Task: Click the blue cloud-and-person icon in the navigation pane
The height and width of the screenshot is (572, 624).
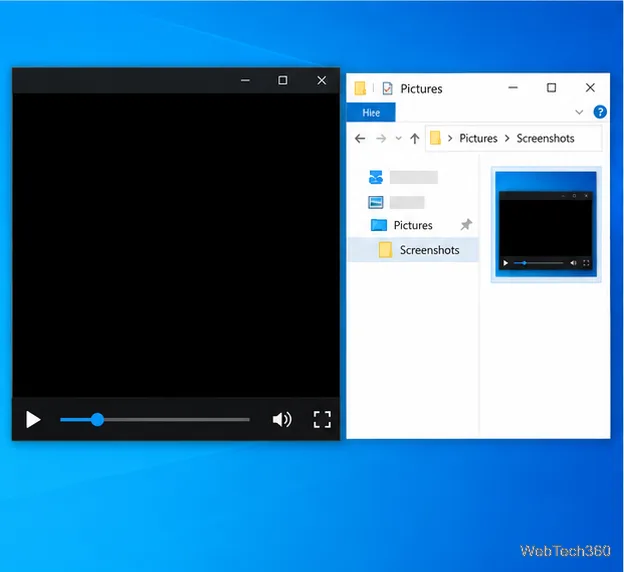Action: pyautogui.click(x=376, y=177)
